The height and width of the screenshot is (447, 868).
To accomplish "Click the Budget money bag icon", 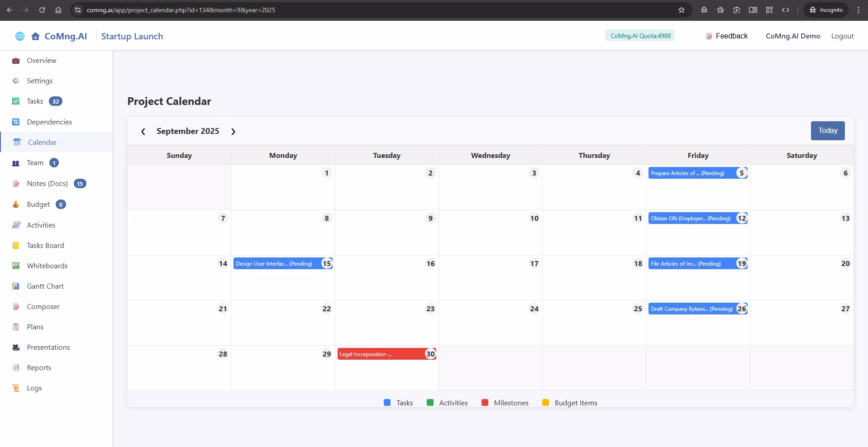I will [16, 204].
